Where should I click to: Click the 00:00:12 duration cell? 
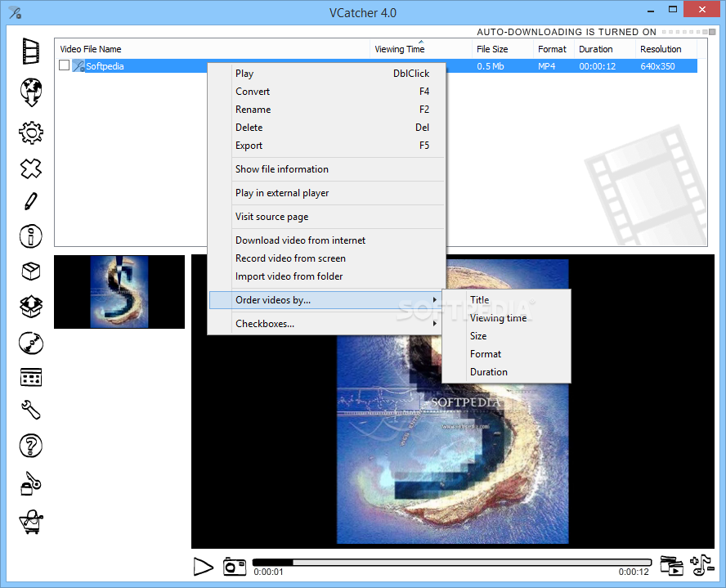(598, 66)
